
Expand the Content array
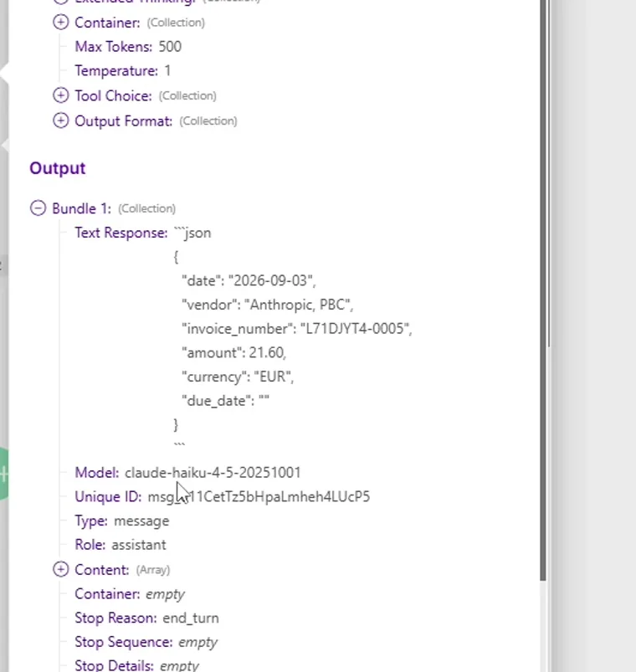pyautogui.click(x=60, y=570)
